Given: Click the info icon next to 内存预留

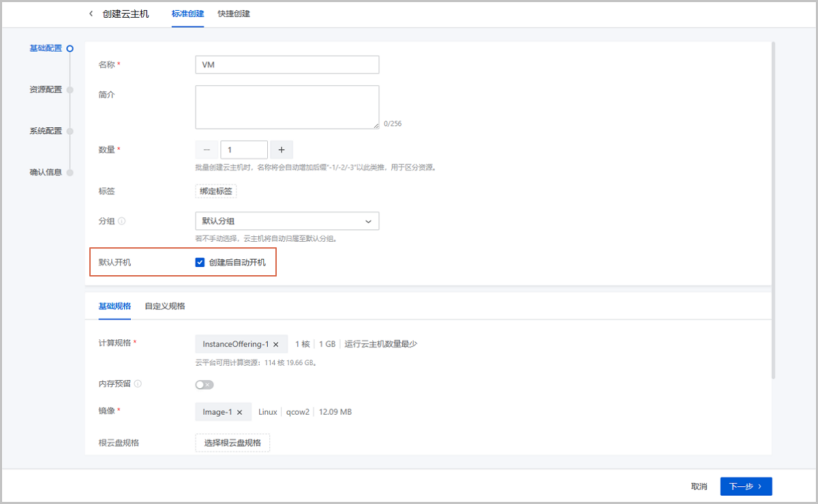Looking at the screenshot, I should tap(138, 384).
